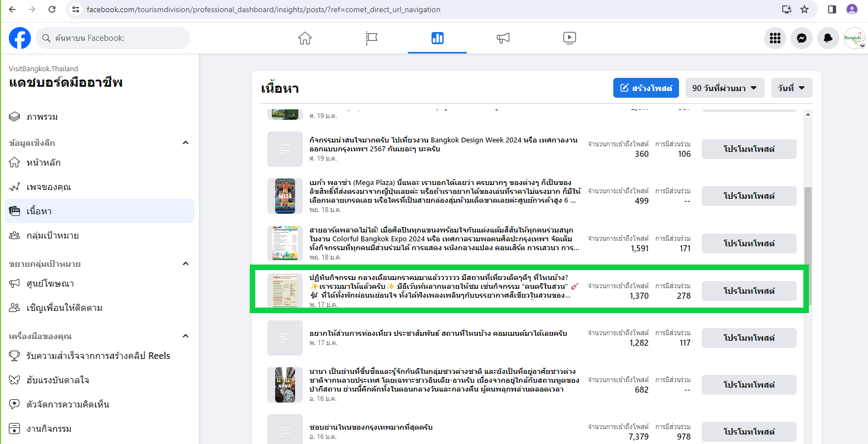The image size is (868, 444).
Task: Collapse the ขยายกลุ่มเป้าหมาย section
Action: coord(186,263)
